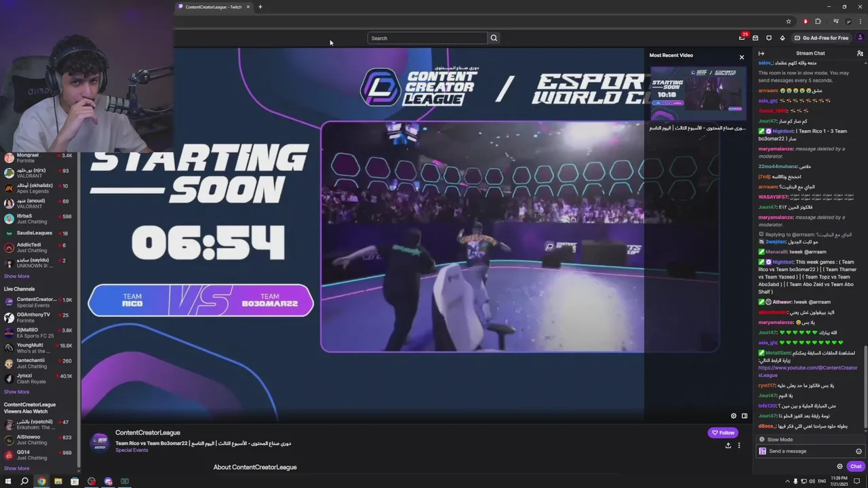
Task: Open the Chrome three-dot menu
Action: click(860, 21)
